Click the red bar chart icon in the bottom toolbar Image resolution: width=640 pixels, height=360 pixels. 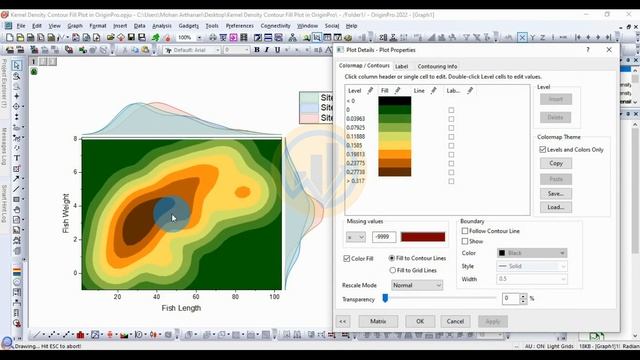click(80, 335)
